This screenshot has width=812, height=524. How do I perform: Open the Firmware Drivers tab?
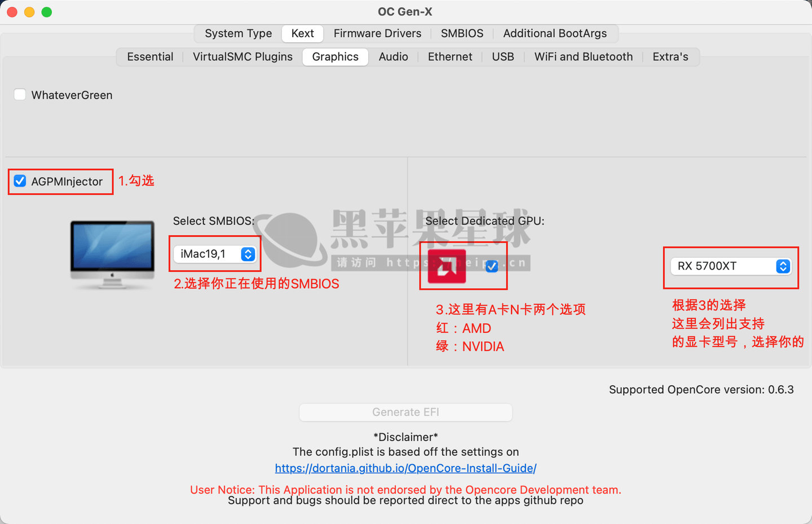pyautogui.click(x=377, y=33)
